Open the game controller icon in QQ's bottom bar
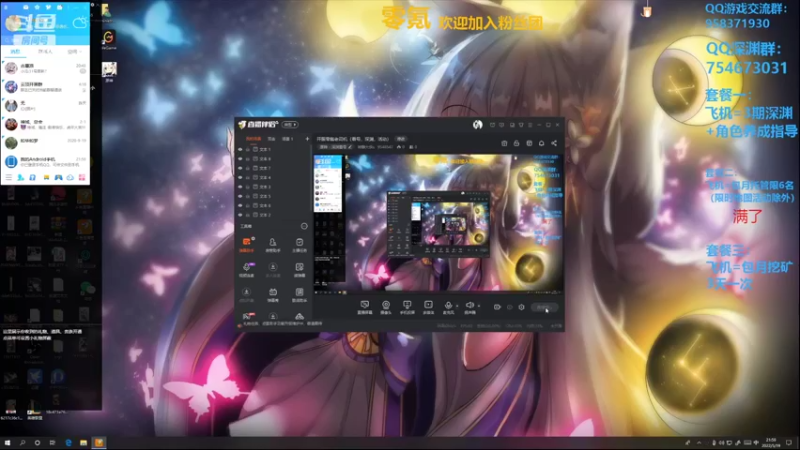This screenshot has height=450, width=800. coord(58,177)
